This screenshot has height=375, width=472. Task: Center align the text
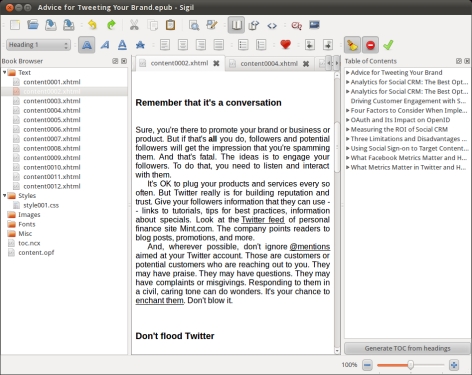click(183, 45)
